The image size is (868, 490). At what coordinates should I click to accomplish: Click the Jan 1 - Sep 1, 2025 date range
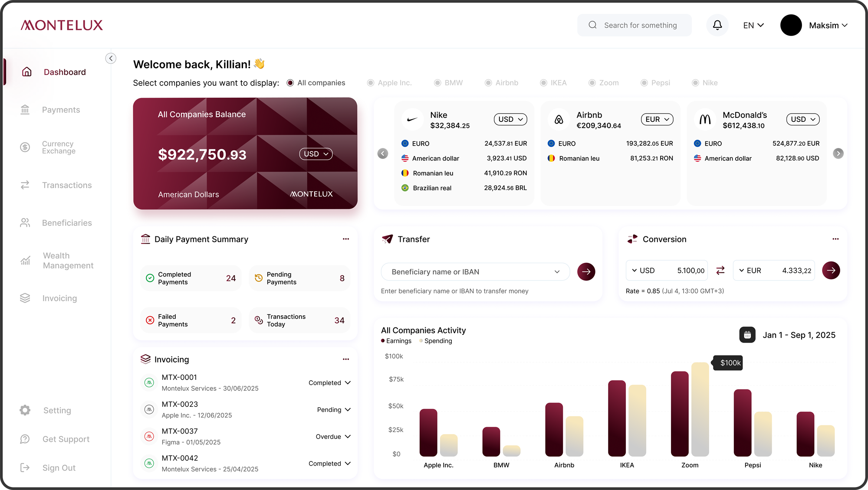click(799, 335)
